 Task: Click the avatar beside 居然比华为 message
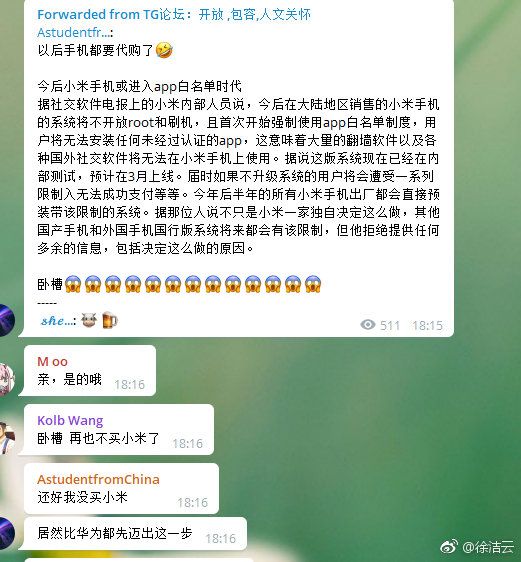(x=7, y=533)
